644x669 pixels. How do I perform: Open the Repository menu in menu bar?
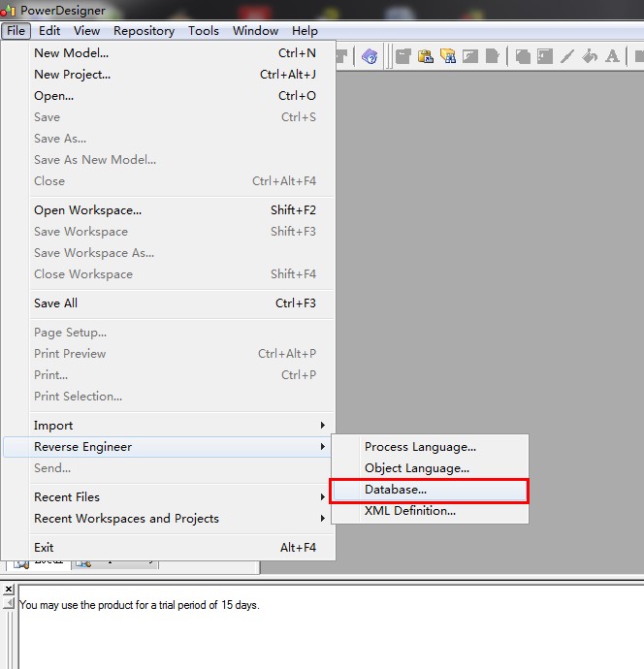coord(144,30)
